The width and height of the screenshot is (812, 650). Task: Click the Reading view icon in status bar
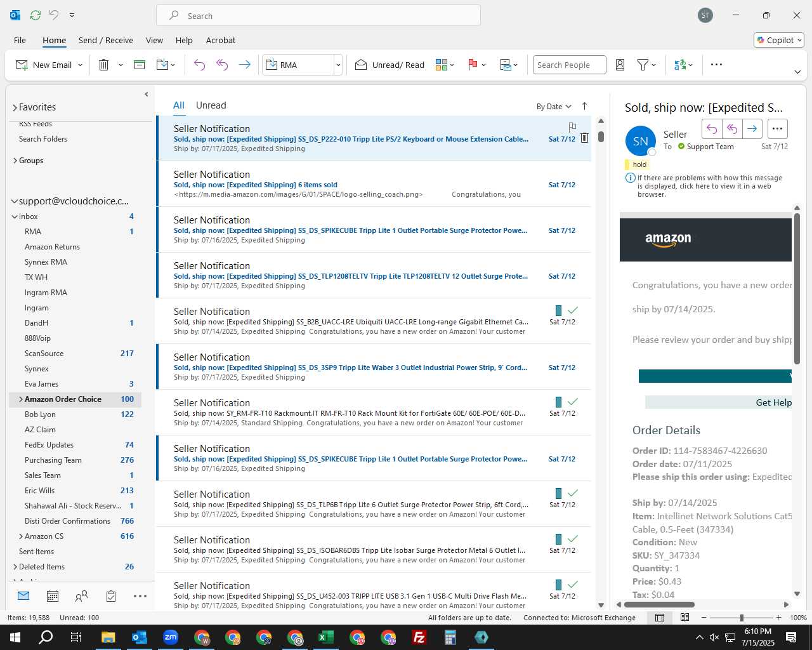pos(685,618)
